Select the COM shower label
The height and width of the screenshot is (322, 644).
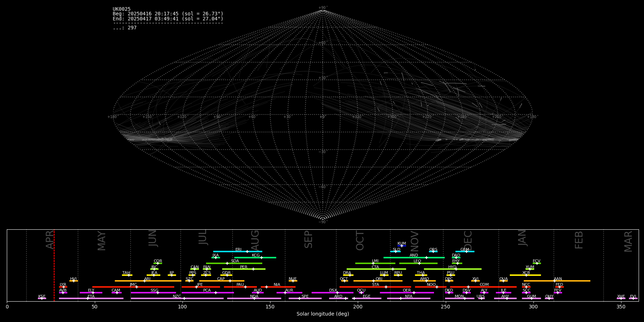[484, 285]
